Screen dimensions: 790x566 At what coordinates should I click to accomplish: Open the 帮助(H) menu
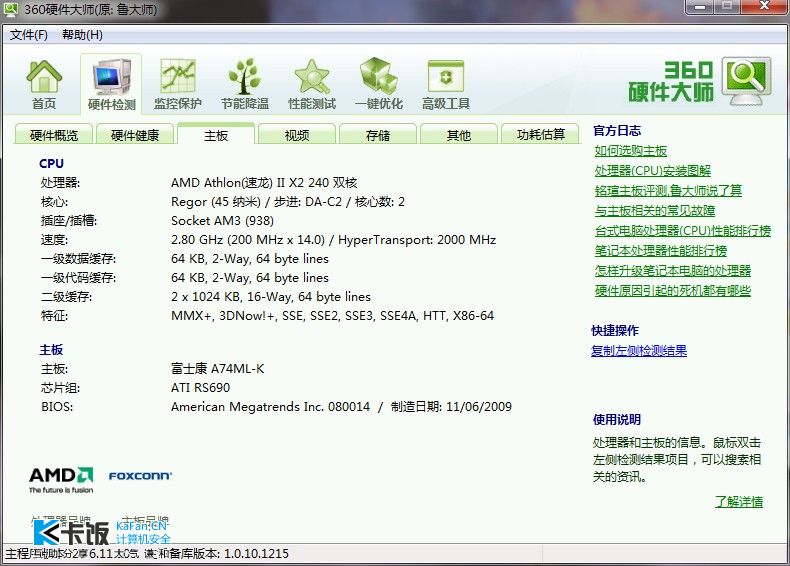82,35
